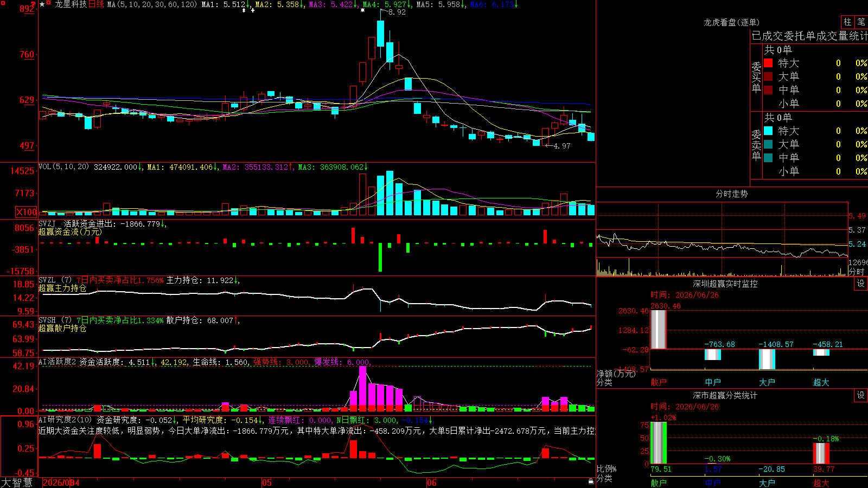Click the 2026/0 date label on the time axis

point(58,483)
